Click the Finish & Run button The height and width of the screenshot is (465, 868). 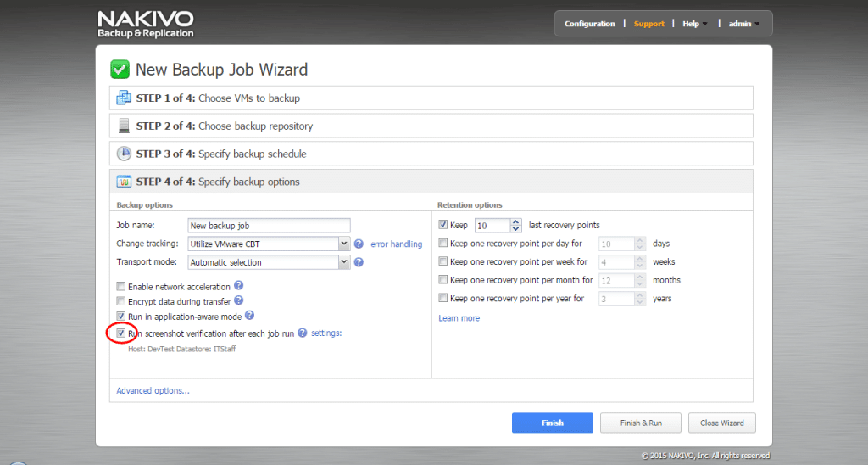click(641, 423)
